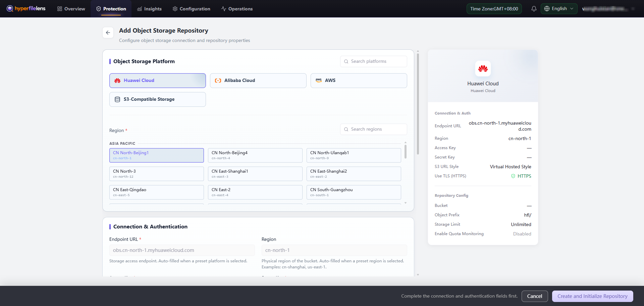Screen dimensions: 644x306
Task: Open the English language dropdown
Action: pyautogui.click(x=559, y=9)
